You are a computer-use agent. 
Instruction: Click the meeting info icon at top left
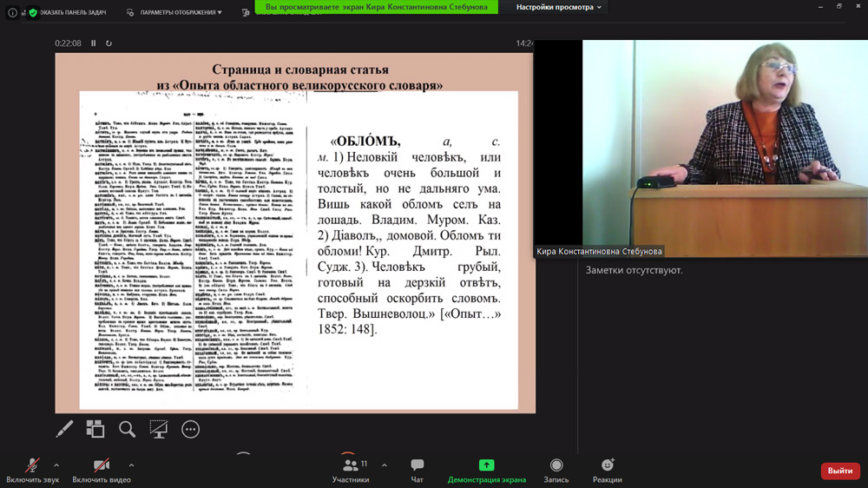(12, 13)
